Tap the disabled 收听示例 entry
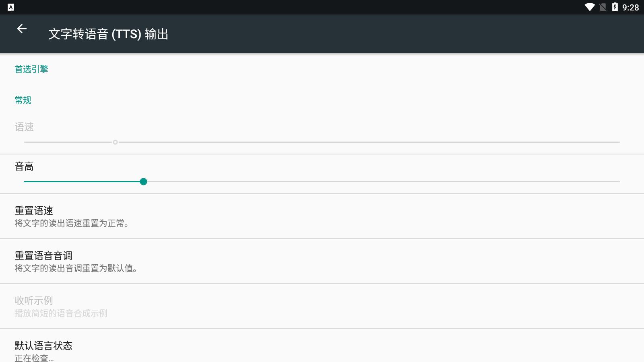644x362 pixels. click(322, 306)
